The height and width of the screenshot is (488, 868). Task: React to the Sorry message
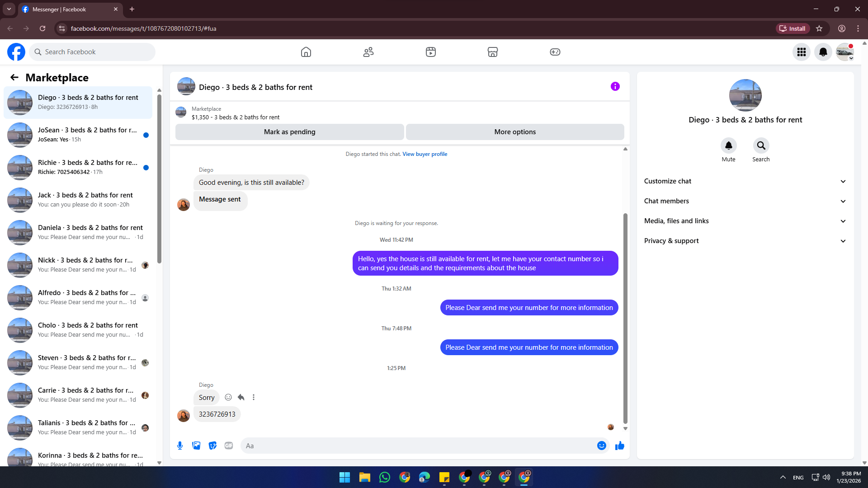click(x=228, y=397)
